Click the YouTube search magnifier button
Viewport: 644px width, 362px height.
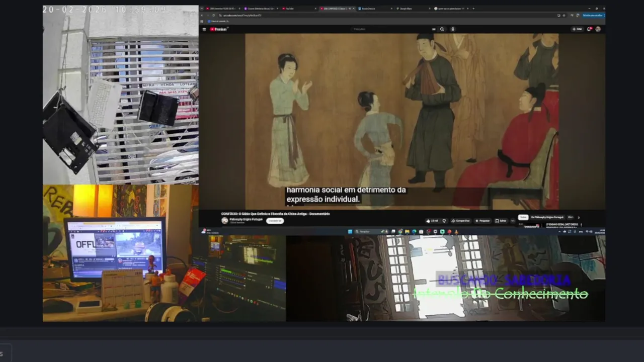[x=442, y=29]
